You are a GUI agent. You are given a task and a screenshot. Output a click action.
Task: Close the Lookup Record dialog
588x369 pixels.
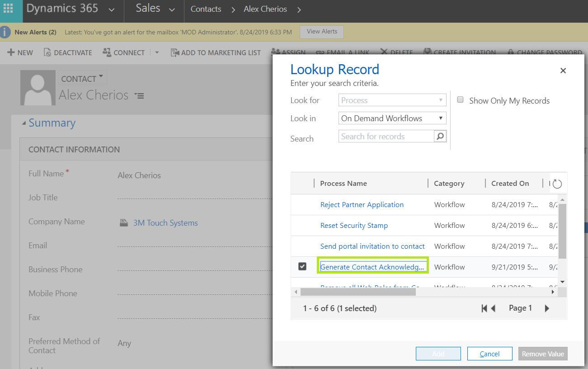click(563, 71)
